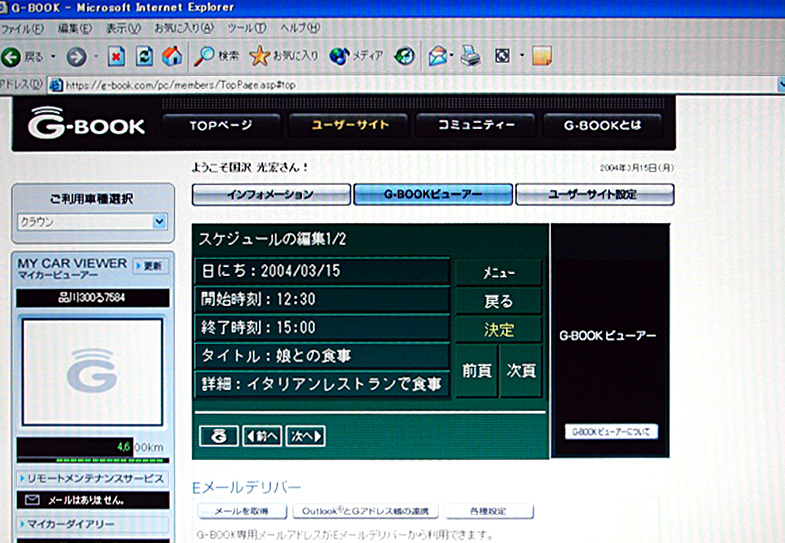The image size is (785, 543).
Task: Go to TOPページ navigation tab
Action: pyautogui.click(x=221, y=125)
